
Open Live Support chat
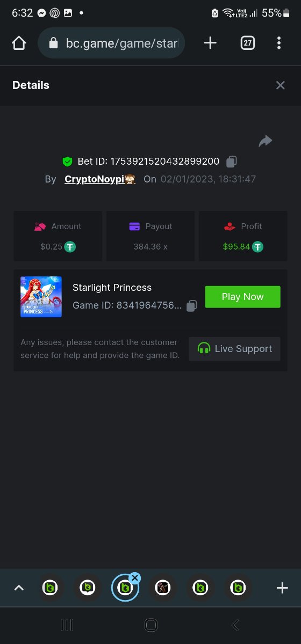point(234,349)
